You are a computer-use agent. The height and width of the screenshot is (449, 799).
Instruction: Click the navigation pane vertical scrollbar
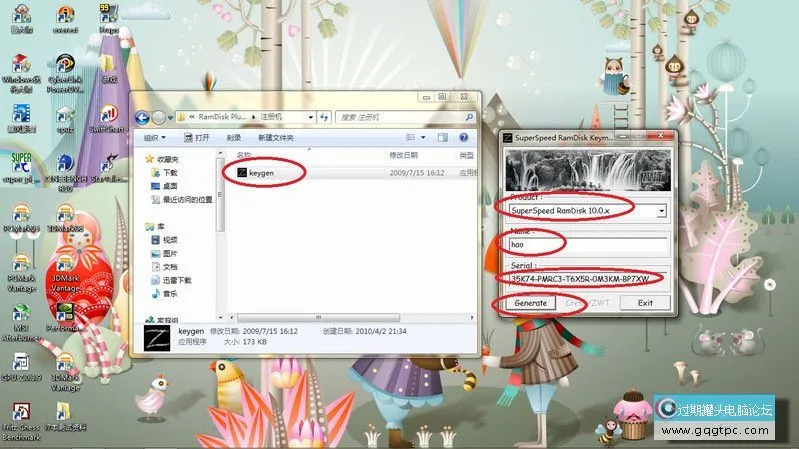220,194
